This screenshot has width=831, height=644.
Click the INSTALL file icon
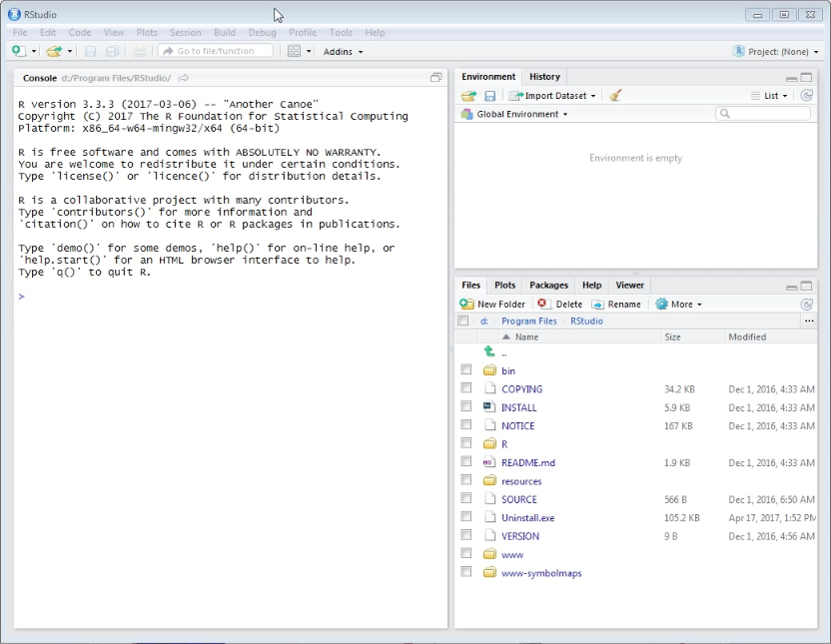coord(489,406)
